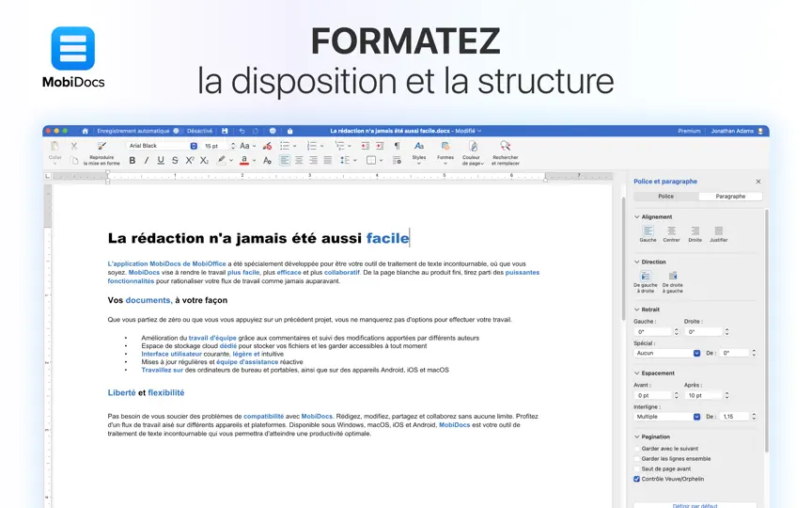The image size is (812, 508).
Task: Align right using ribbon icon
Action: tap(313, 161)
